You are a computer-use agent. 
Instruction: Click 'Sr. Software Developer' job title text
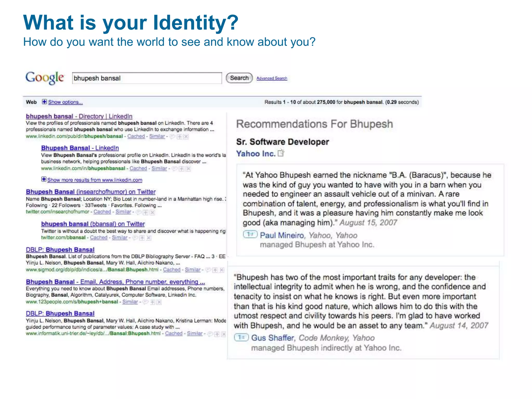[x=283, y=142]
